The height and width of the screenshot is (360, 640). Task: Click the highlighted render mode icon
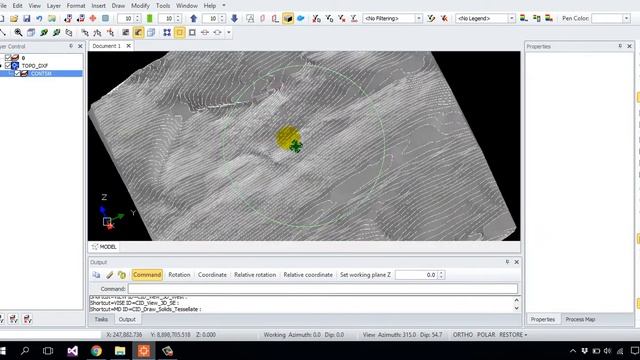coord(138,32)
